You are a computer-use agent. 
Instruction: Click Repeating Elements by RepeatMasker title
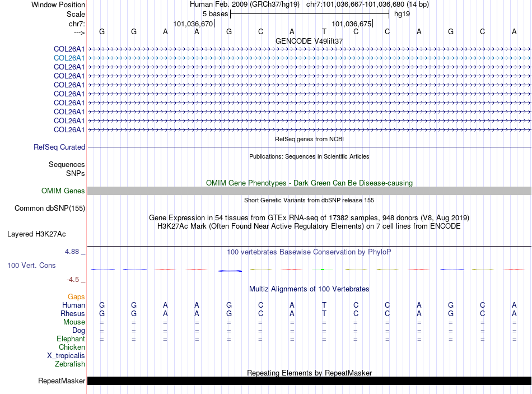click(x=309, y=373)
